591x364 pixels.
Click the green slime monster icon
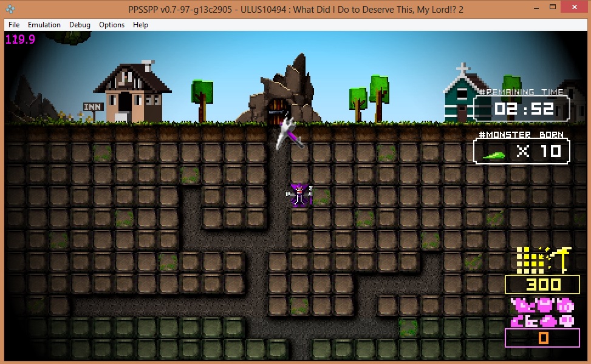click(x=494, y=155)
